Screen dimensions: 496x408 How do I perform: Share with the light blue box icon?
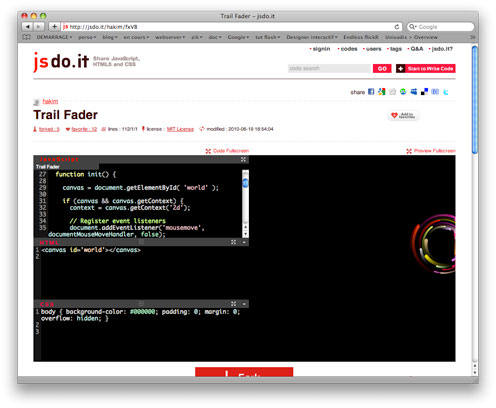point(435,92)
